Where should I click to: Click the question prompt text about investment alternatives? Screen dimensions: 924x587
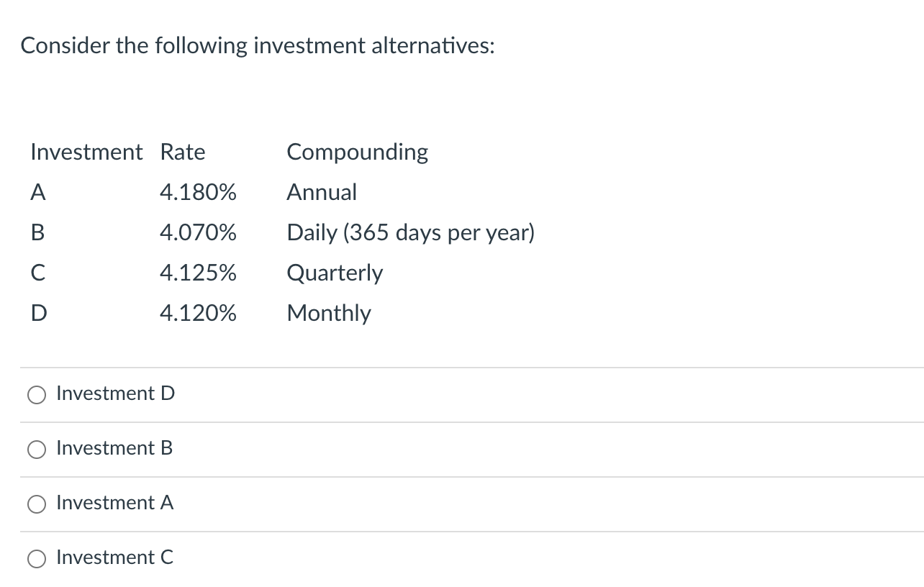tap(257, 45)
